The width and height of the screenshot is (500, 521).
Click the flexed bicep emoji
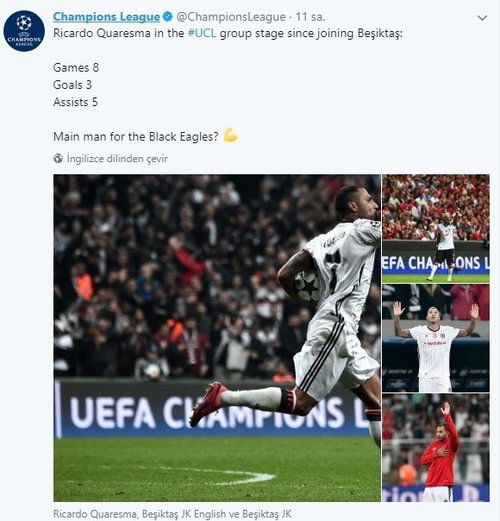[230, 135]
